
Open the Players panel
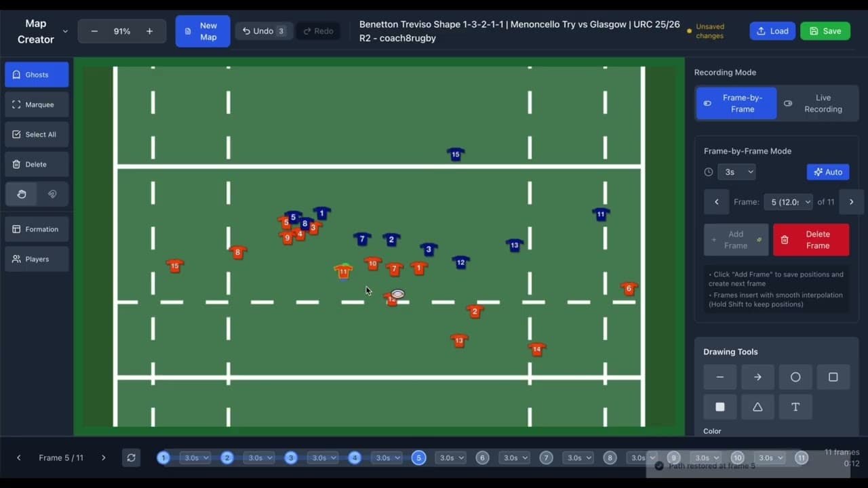click(x=37, y=259)
